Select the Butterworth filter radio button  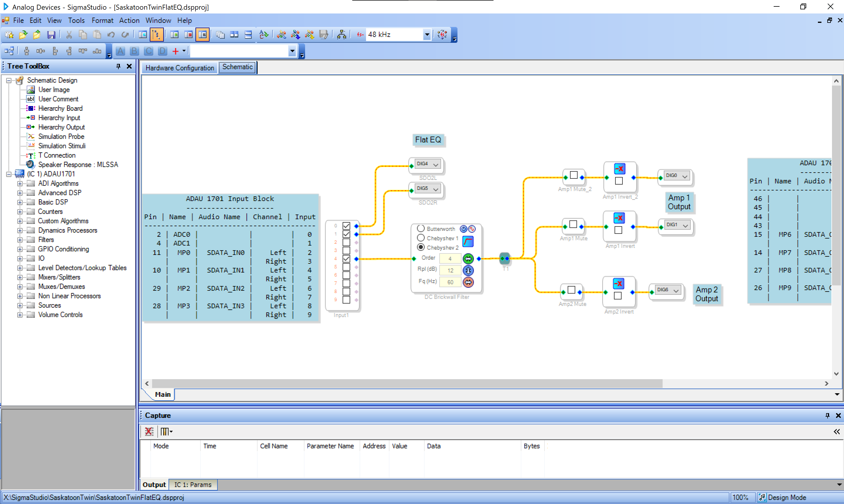421,229
